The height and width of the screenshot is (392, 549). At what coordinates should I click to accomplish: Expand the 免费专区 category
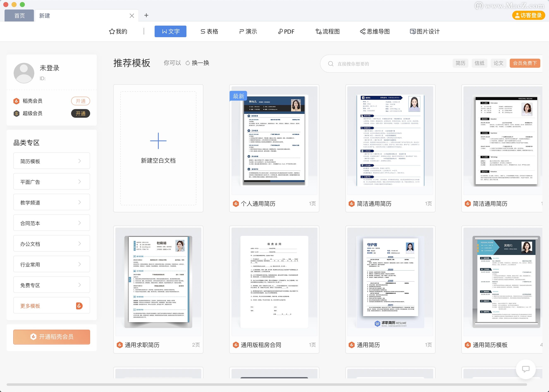[51, 285]
